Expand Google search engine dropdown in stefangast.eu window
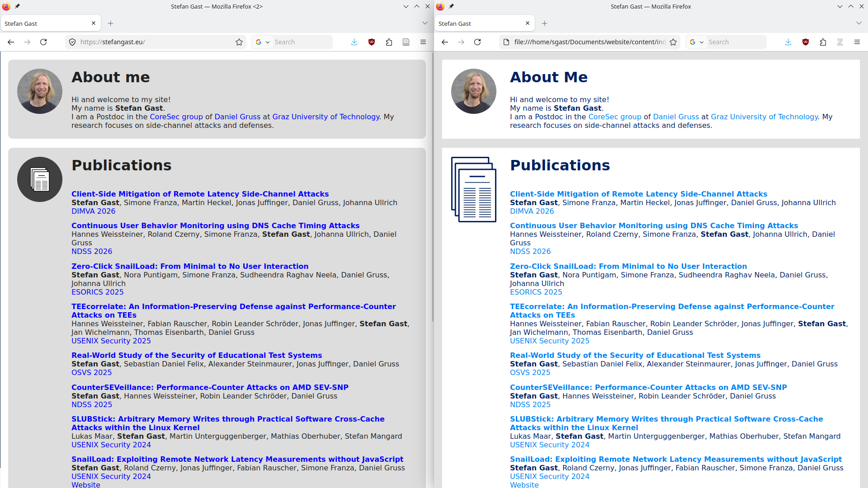 [x=263, y=42]
